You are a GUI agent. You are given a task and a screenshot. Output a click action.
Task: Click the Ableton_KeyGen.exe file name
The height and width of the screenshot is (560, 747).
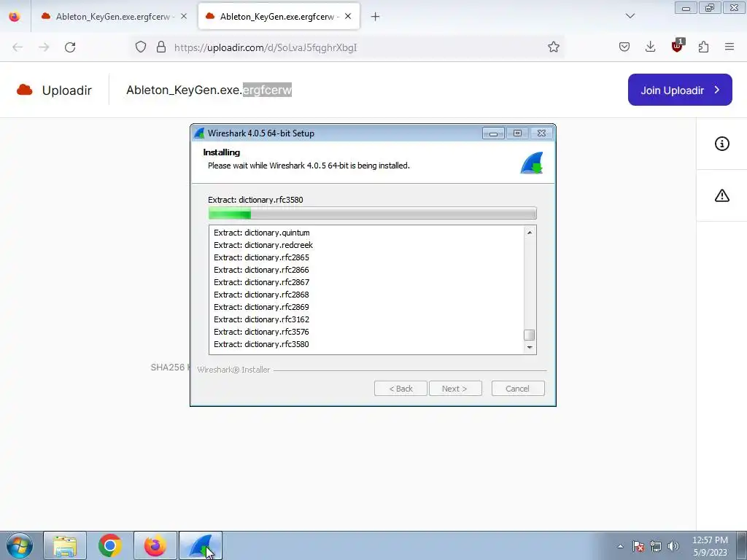coord(209,90)
